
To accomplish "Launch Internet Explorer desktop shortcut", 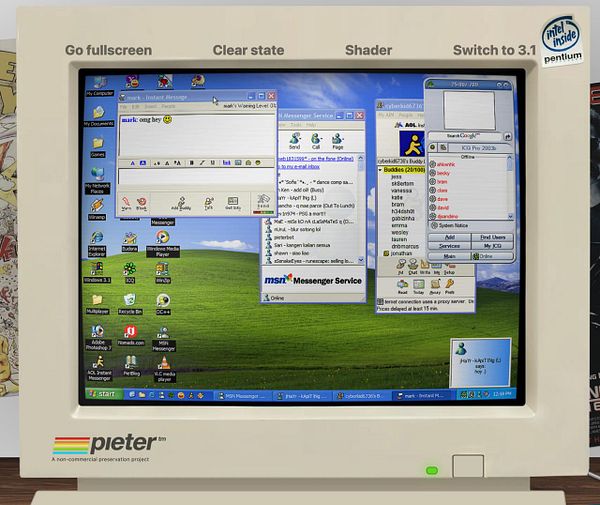I will [x=97, y=244].
